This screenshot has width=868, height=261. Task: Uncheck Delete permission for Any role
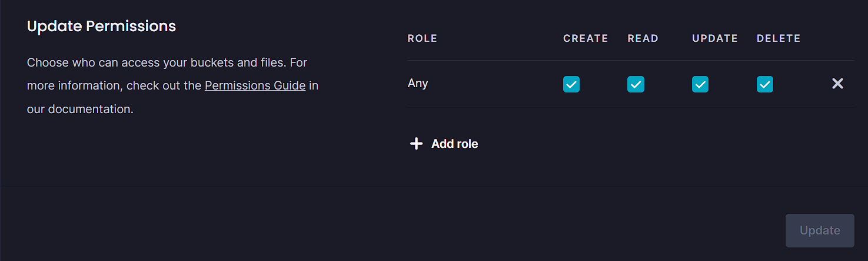click(x=765, y=84)
